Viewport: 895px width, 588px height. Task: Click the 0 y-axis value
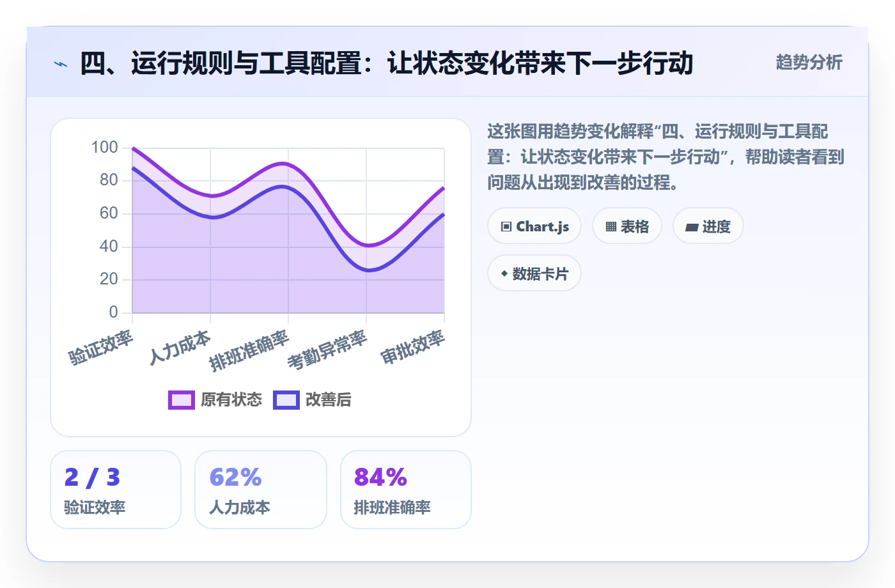[x=113, y=313]
